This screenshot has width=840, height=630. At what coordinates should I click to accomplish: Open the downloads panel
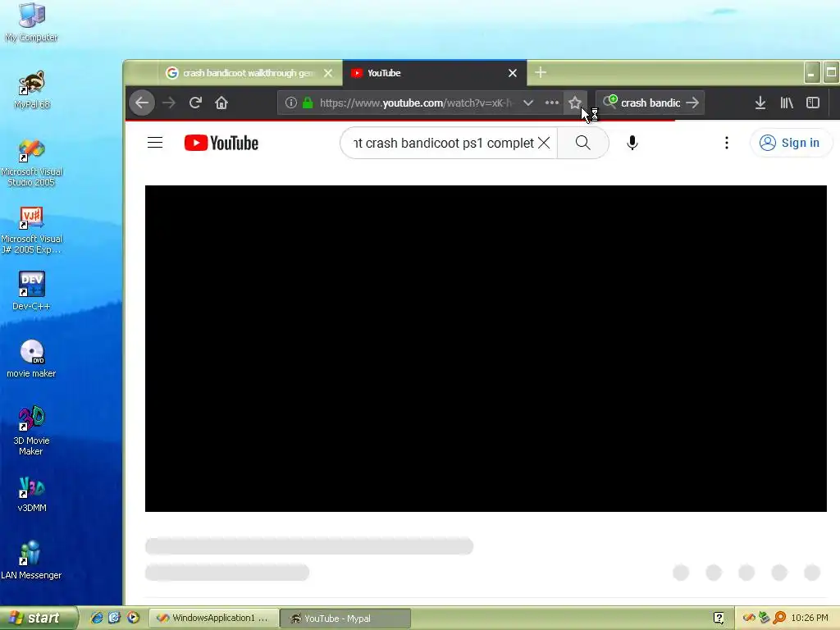[760, 103]
